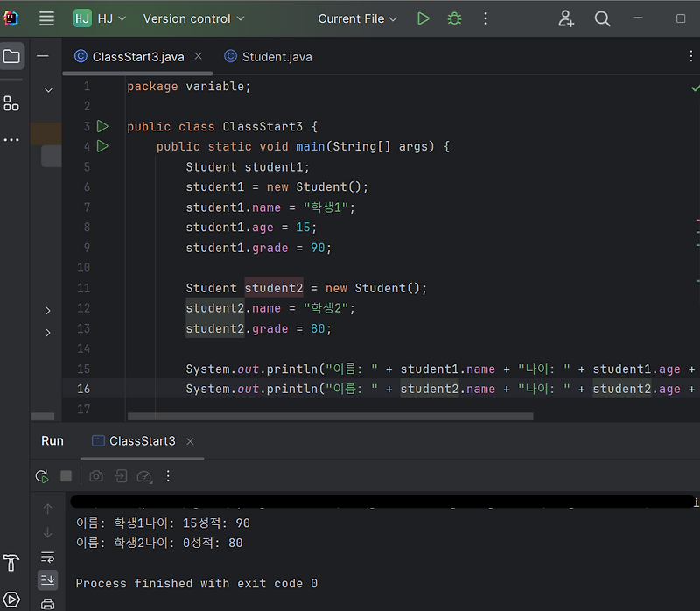Open the Current File run configuration dropdown
The image size is (700, 611).
(357, 18)
